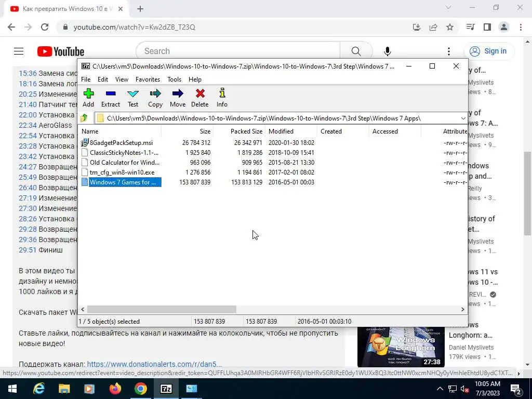Open the Tools menu in 7-Zip

(x=175, y=79)
